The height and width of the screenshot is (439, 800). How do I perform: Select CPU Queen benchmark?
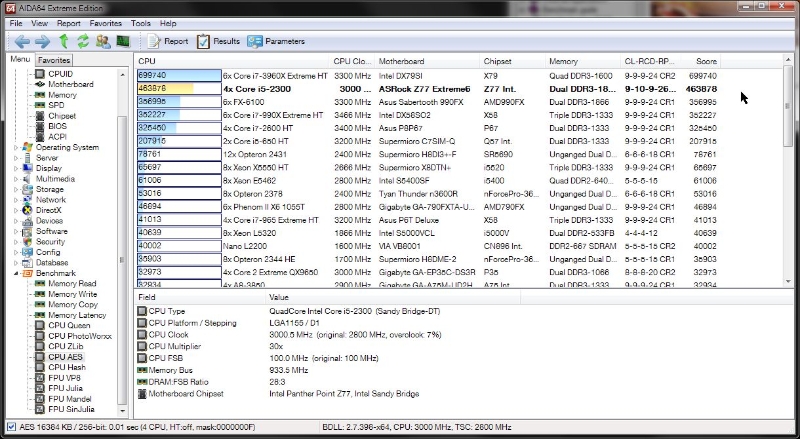tap(69, 326)
